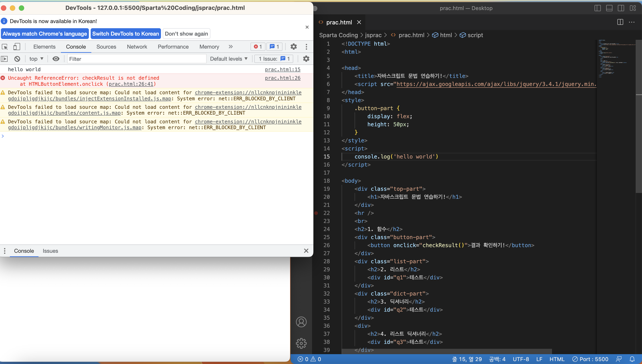The width and height of the screenshot is (642, 364).
Task: Close the DevTools drawer
Action: point(306,251)
